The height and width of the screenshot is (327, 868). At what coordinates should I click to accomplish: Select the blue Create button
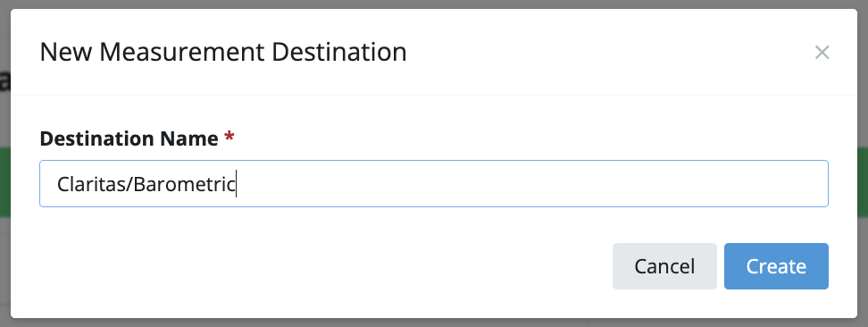click(776, 266)
